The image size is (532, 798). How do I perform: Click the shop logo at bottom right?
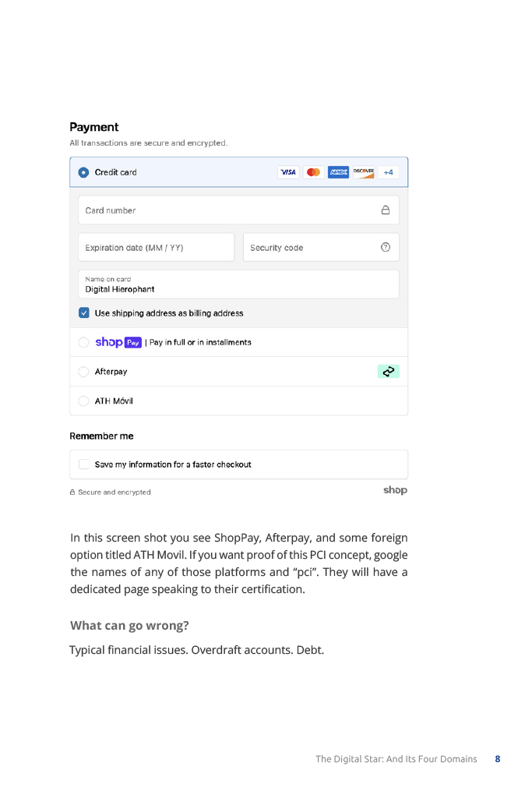pos(394,491)
